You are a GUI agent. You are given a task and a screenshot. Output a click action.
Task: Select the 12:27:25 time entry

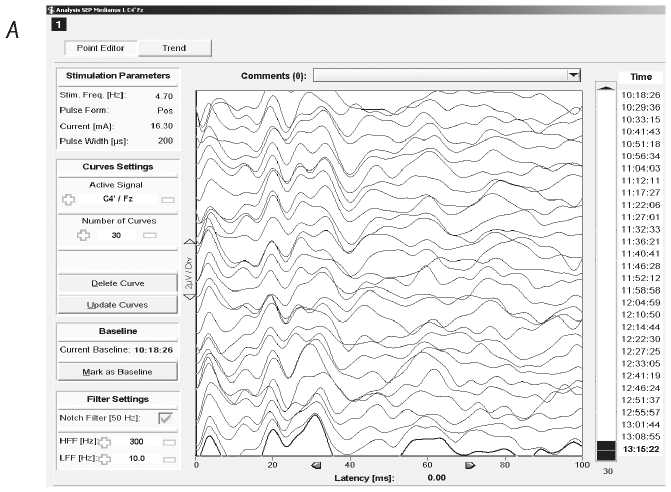641,352
